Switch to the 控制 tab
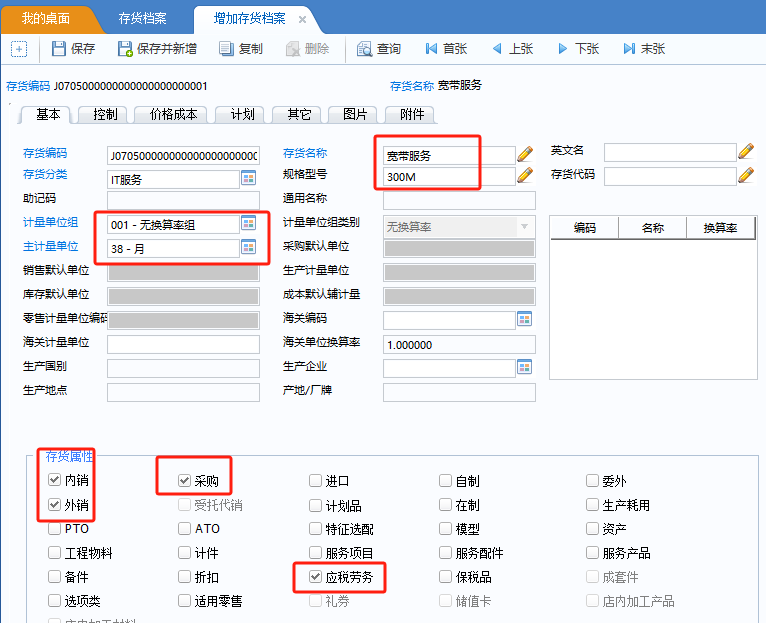The image size is (766, 623). (104, 115)
